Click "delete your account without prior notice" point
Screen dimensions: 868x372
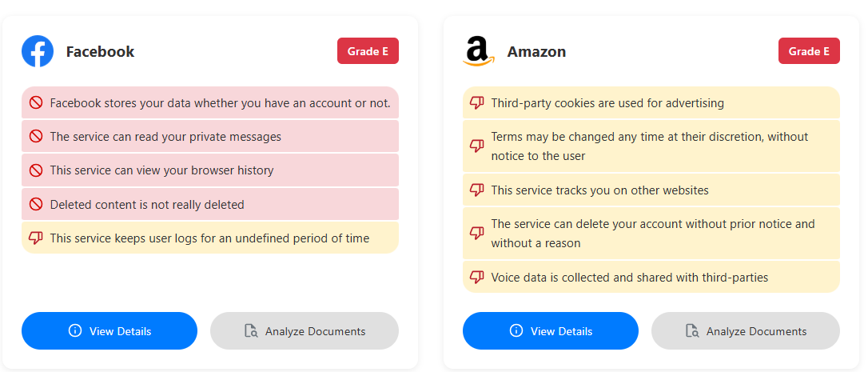pos(652,233)
